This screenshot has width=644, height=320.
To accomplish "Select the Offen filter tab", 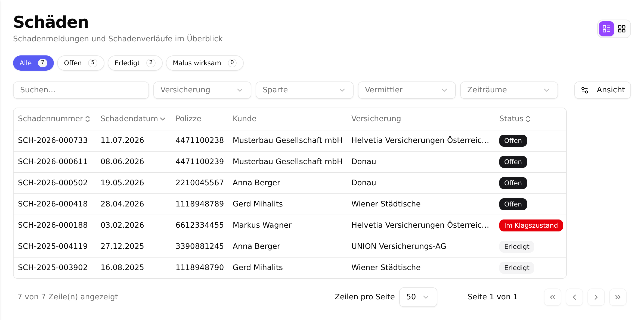I will click(81, 63).
